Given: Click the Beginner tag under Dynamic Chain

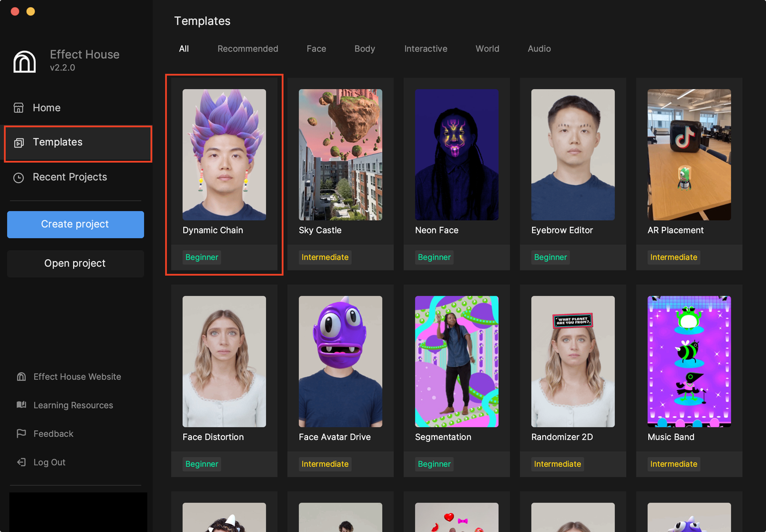Looking at the screenshot, I should tap(202, 257).
